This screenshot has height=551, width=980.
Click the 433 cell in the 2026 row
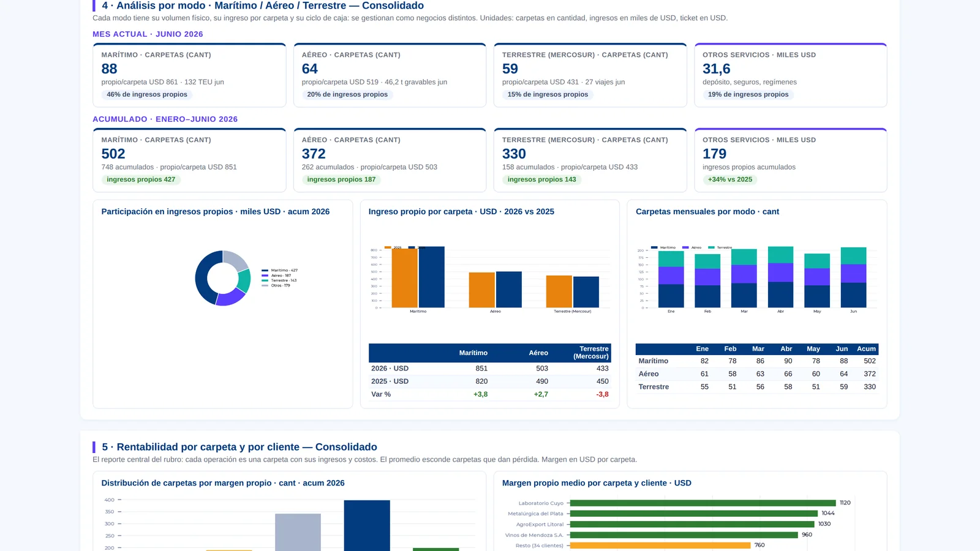[603, 369]
